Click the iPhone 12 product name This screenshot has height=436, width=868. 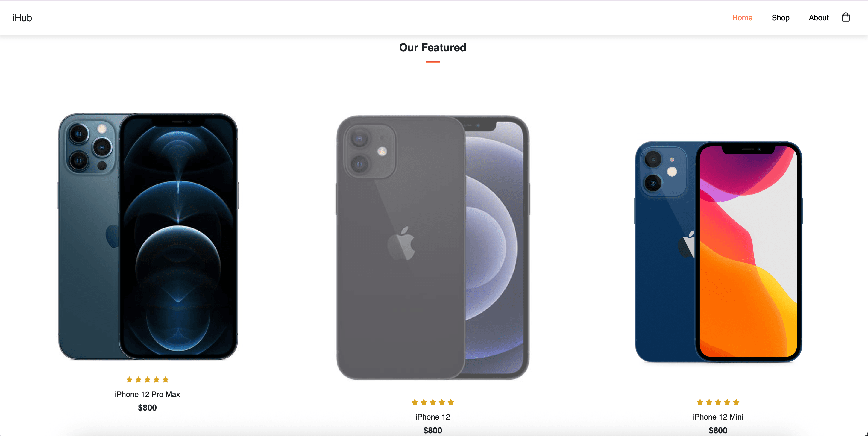(x=433, y=417)
